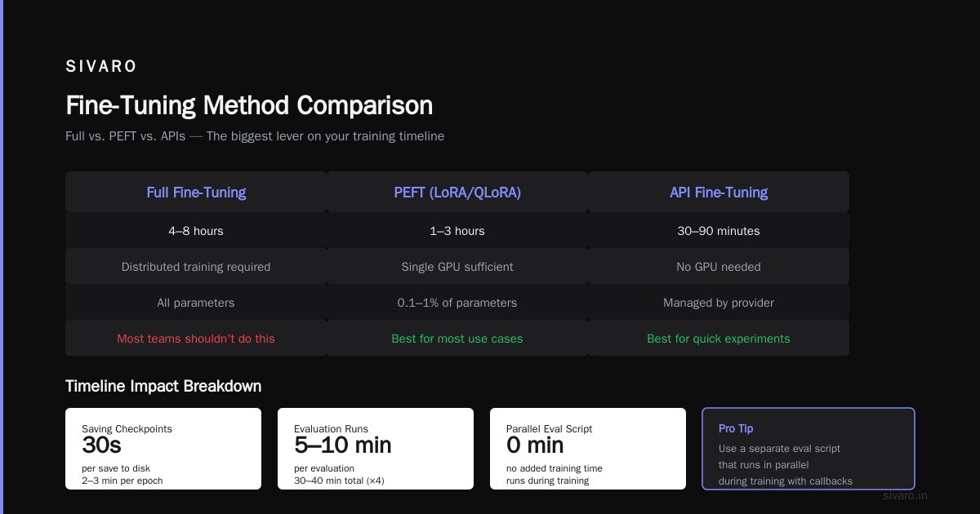Click the No GPU needed cell
Screen dimensions: 980x514
(719, 267)
